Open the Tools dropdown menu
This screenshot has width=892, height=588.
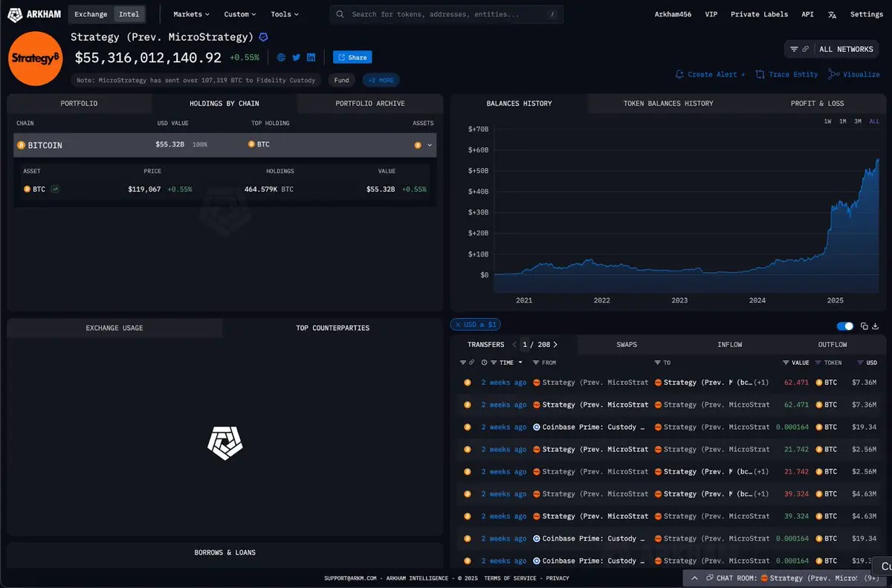click(x=285, y=14)
